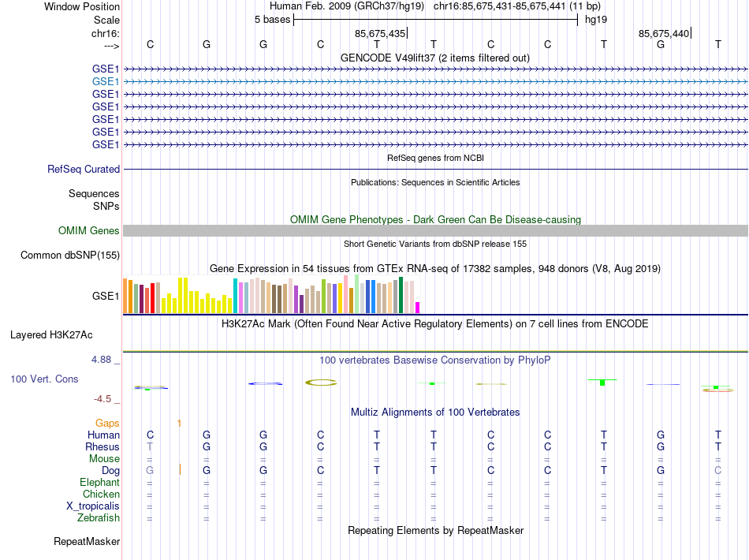Click the Window Position track label
Viewport: 749px width, 560px height.
[82, 6]
